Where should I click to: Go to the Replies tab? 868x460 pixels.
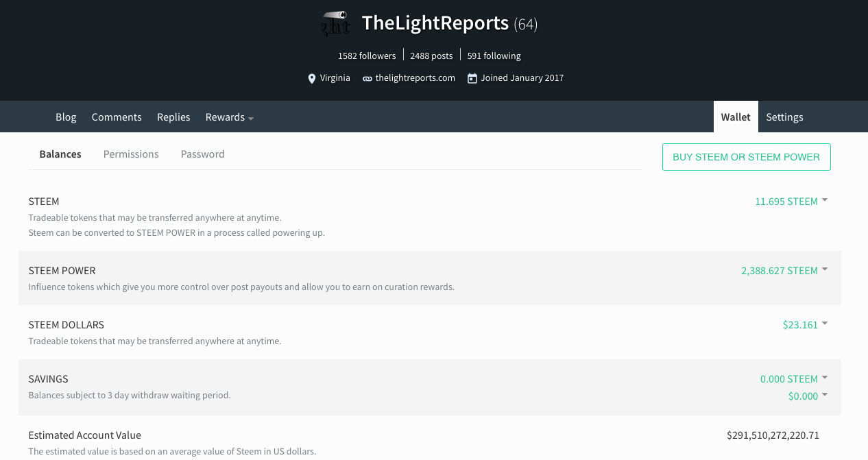[173, 117]
